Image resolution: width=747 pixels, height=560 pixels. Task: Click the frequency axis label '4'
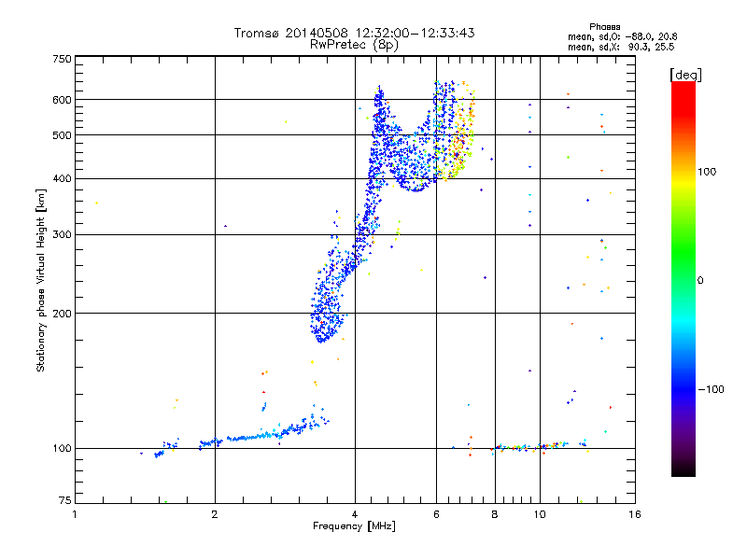[355, 514]
